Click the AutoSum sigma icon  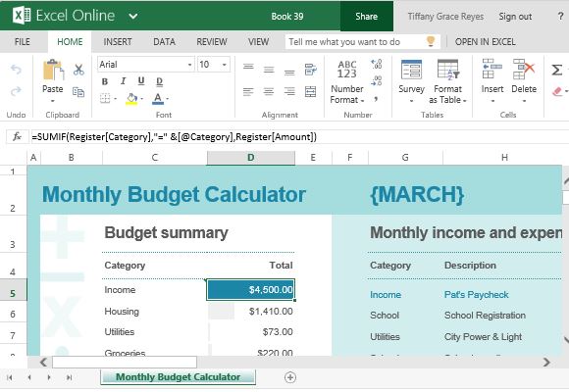(556, 70)
